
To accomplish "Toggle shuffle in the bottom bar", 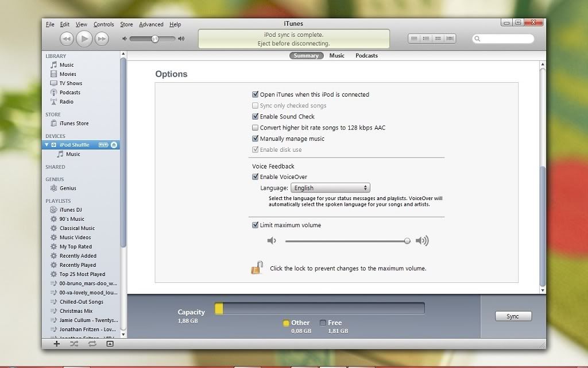I will pos(74,344).
